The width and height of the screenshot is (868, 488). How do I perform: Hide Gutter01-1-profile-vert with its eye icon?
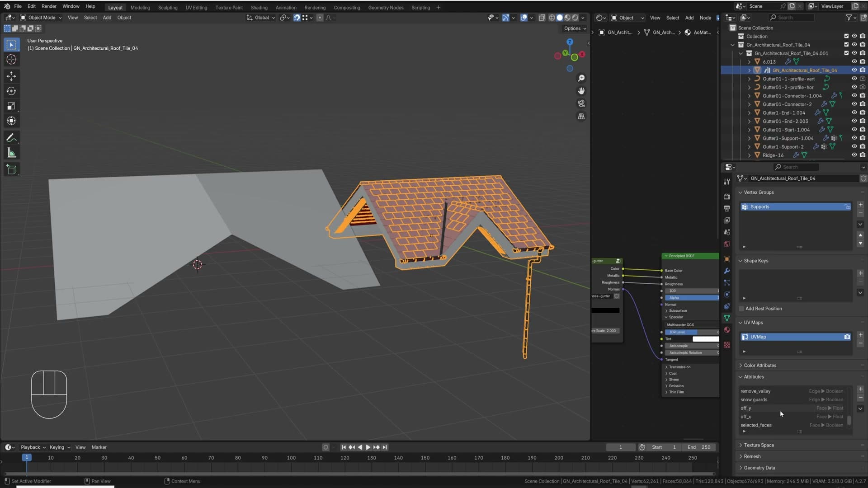[854, 79]
